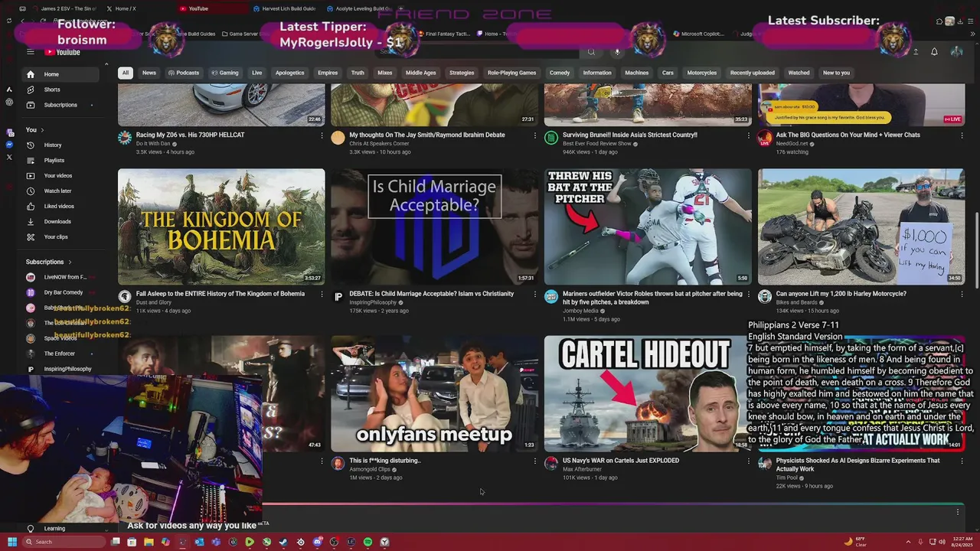The image size is (980, 551).
Task: Select the News filter chip
Action: (149, 73)
